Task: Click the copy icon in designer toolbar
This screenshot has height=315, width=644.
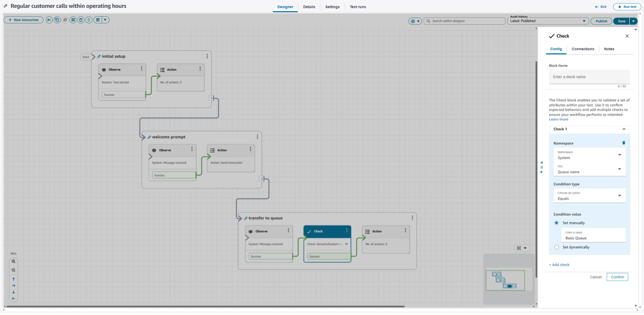Action: (57, 20)
